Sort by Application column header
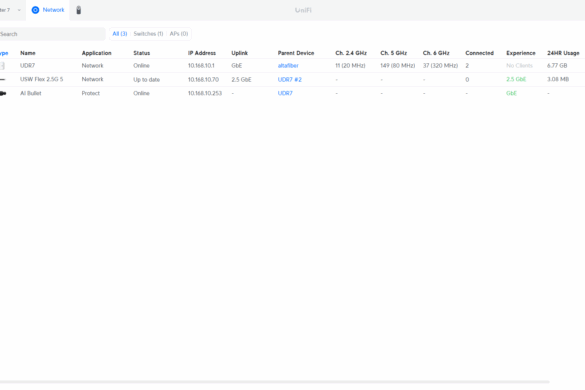 [97, 53]
